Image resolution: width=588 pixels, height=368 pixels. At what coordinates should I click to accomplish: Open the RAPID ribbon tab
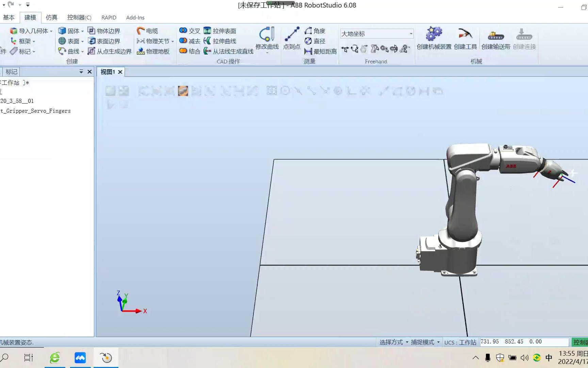pyautogui.click(x=109, y=17)
